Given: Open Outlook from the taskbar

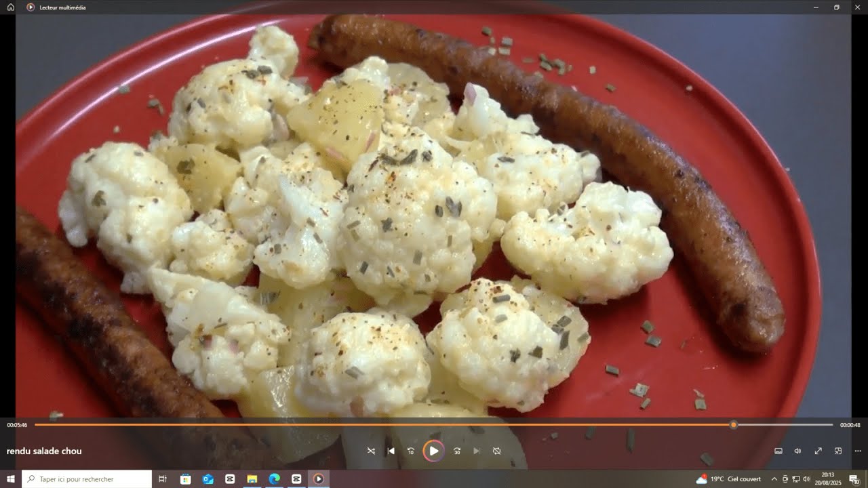Looking at the screenshot, I should (x=208, y=479).
